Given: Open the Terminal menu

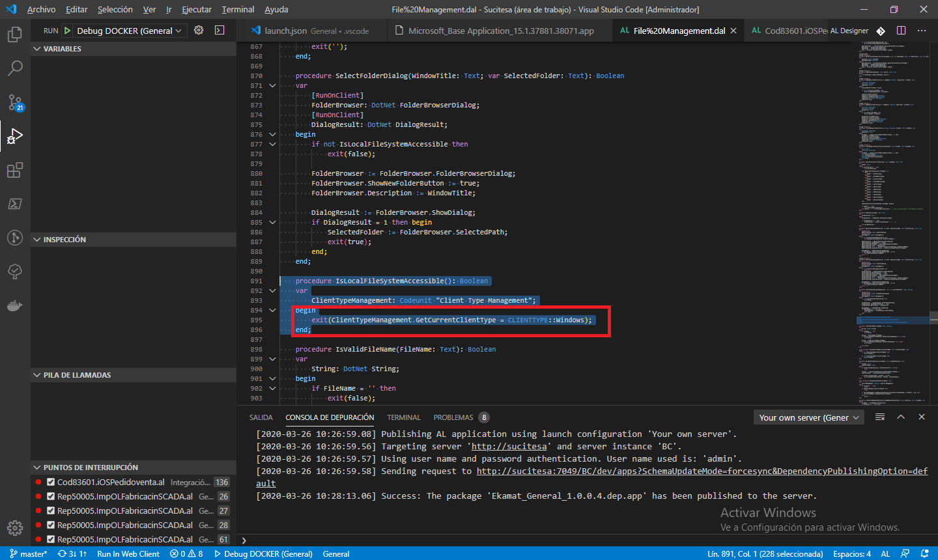Looking at the screenshot, I should pyautogui.click(x=238, y=9).
